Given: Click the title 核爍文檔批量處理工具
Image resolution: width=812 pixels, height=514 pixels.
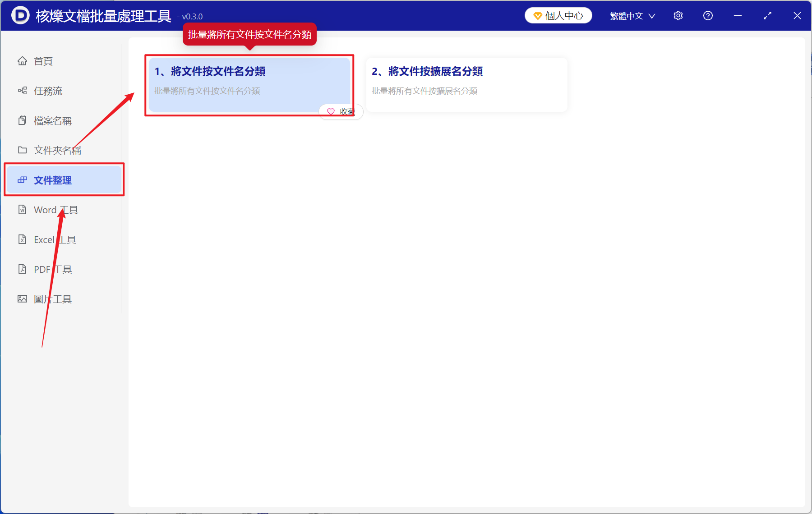Looking at the screenshot, I should 103,16.
